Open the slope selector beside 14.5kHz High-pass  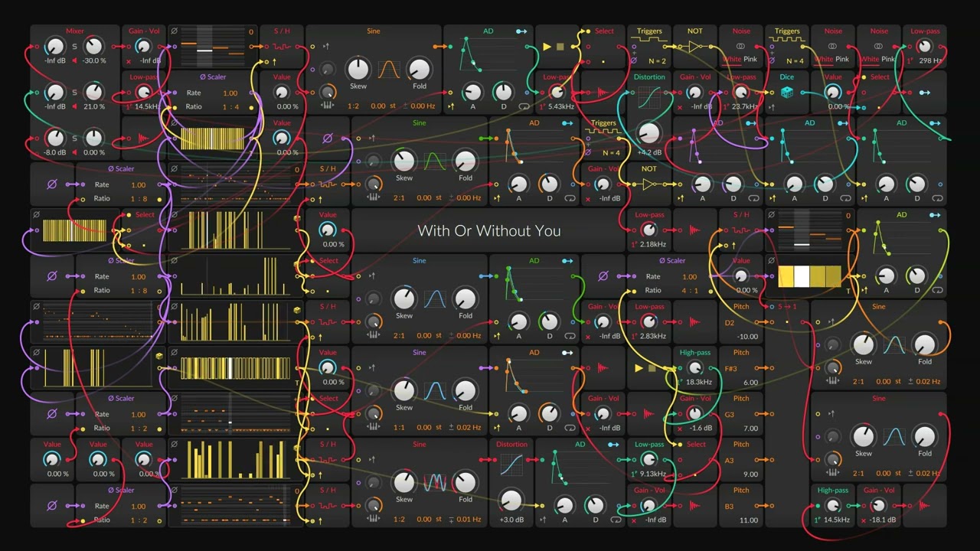(x=818, y=520)
